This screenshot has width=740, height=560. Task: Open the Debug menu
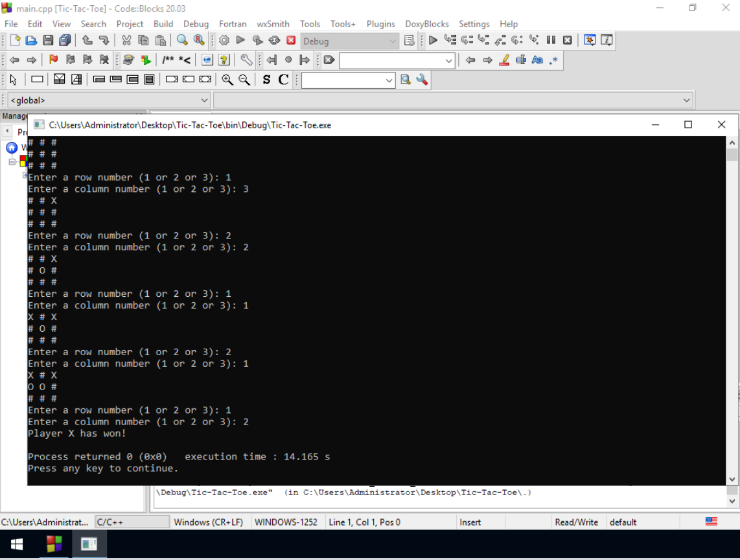[x=196, y=23]
